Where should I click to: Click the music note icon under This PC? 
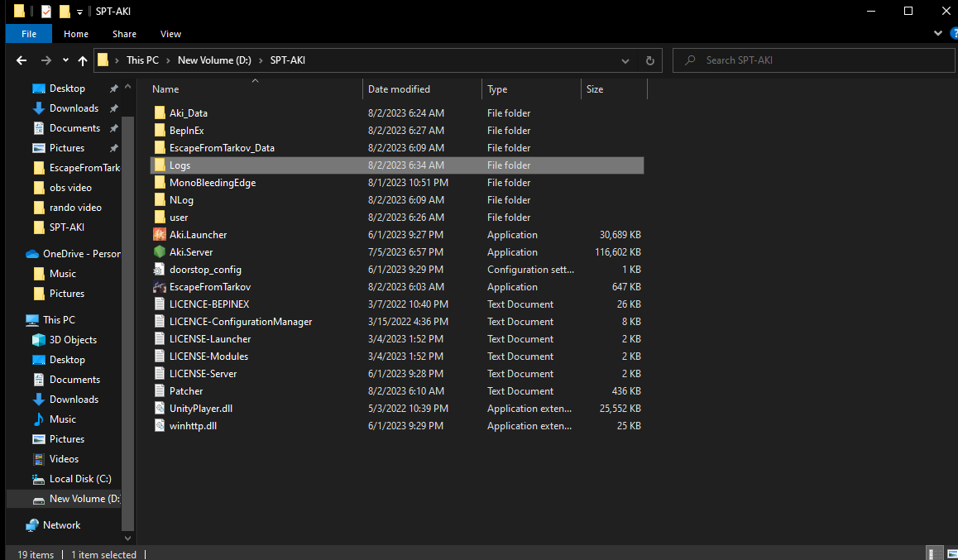coord(39,419)
